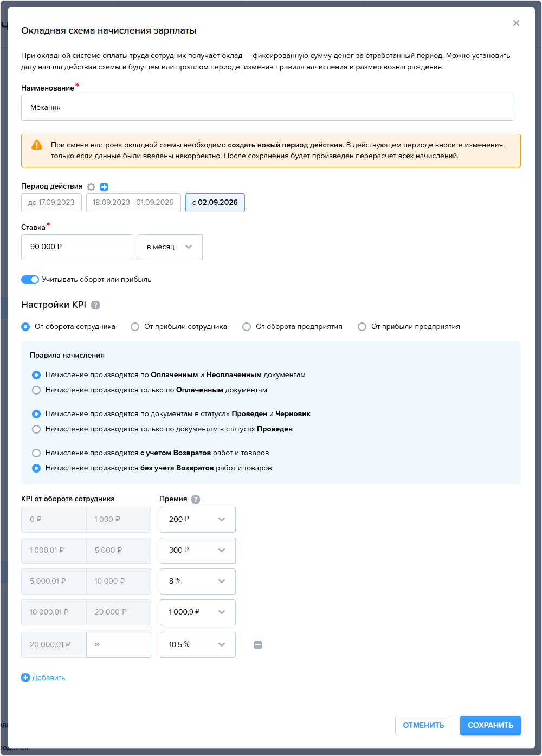542x756 pixels.
Task: Choose accrual only for Проведен status
Action: coord(36,429)
